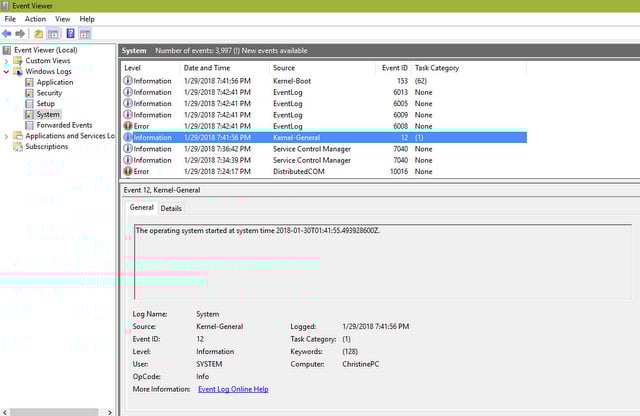Viewport: 640px width, 416px height.
Task: Open the File menu
Action: (x=10, y=19)
